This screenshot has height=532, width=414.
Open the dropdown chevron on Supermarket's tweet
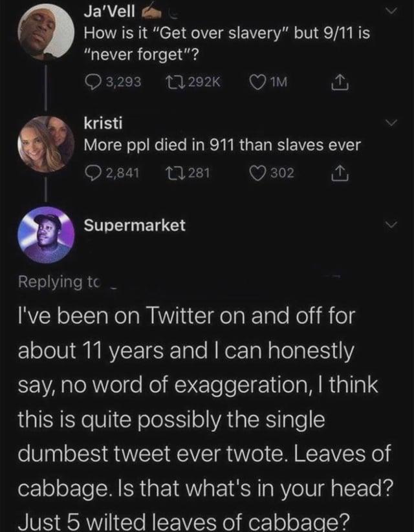(x=390, y=224)
